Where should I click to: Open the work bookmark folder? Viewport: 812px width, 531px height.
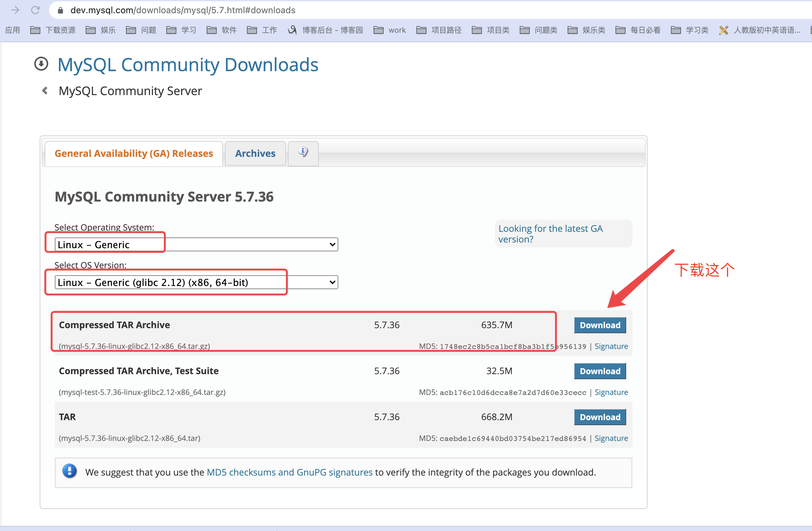click(x=390, y=30)
